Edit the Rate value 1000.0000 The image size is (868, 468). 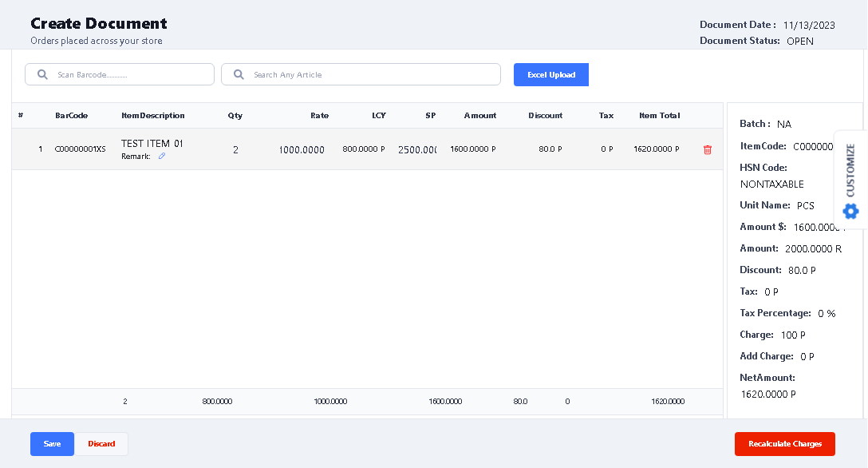point(301,149)
